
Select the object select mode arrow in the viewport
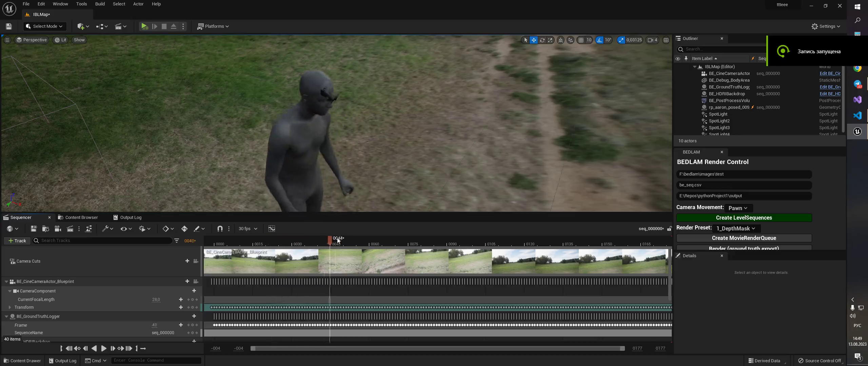point(526,40)
